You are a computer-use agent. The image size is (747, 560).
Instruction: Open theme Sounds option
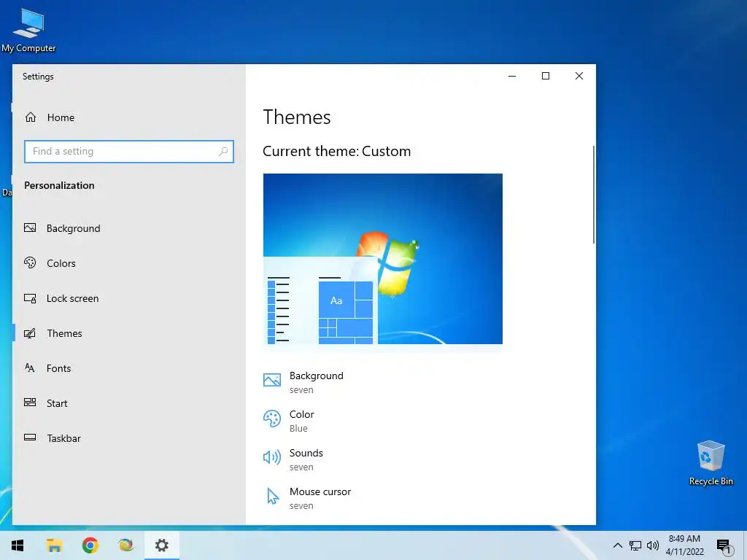306,459
